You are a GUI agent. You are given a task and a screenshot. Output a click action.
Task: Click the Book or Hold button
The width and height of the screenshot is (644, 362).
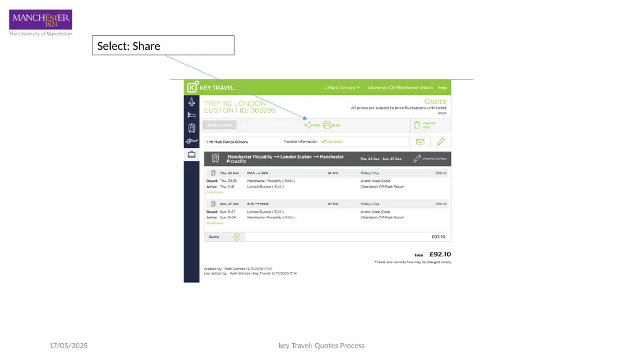[x=219, y=125]
